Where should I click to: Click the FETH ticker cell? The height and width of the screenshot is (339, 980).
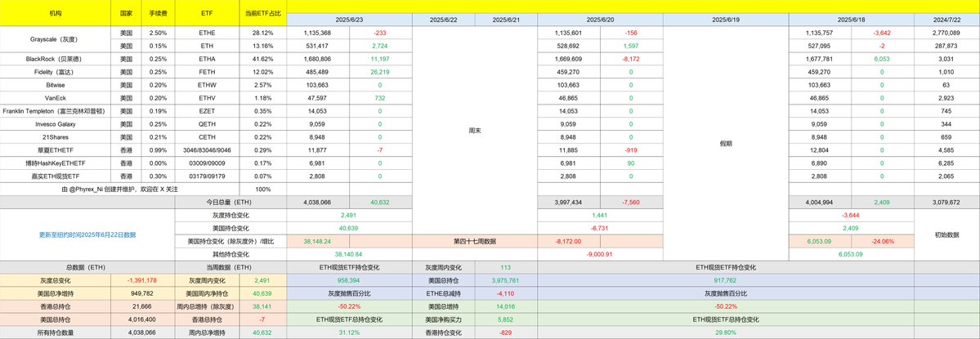point(208,73)
